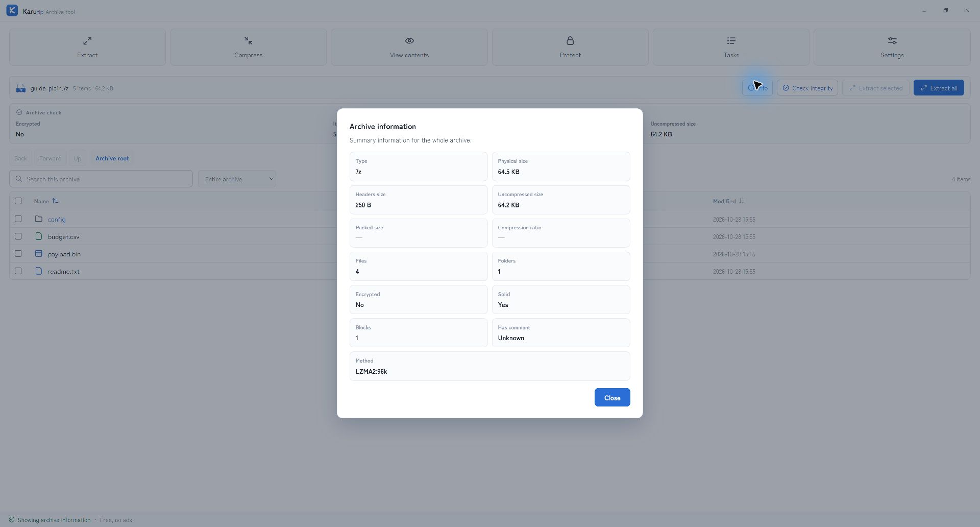980x527 pixels.
Task: Open the View contents eye tile
Action: click(409, 47)
